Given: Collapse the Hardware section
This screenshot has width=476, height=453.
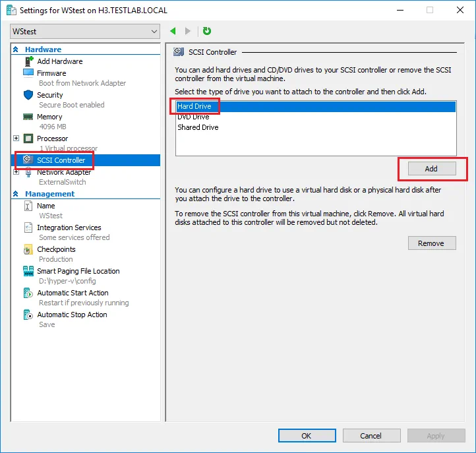Looking at the screenshot, I should click(x=16, y=49).
